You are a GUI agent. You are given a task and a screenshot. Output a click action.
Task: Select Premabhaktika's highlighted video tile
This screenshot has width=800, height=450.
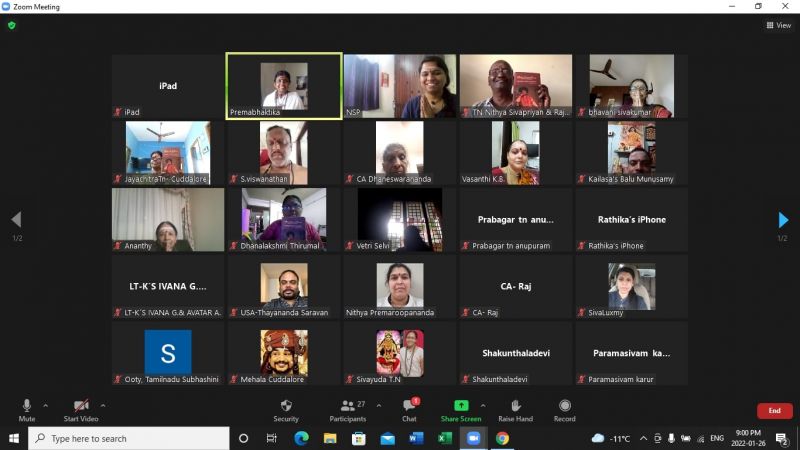pyautogui.click(x=284, y=86)
